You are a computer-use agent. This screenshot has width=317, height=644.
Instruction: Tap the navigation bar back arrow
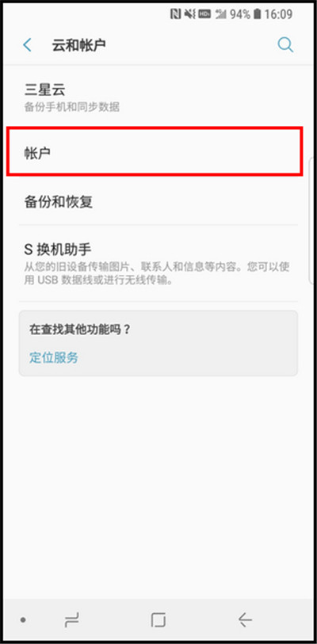[x=245, y=619]
